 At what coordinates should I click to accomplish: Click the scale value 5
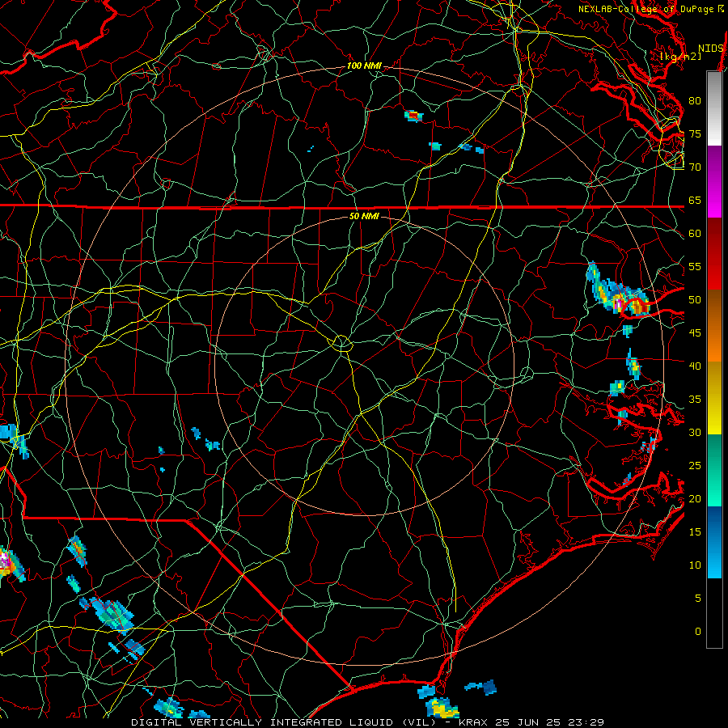tap(698, 599)
